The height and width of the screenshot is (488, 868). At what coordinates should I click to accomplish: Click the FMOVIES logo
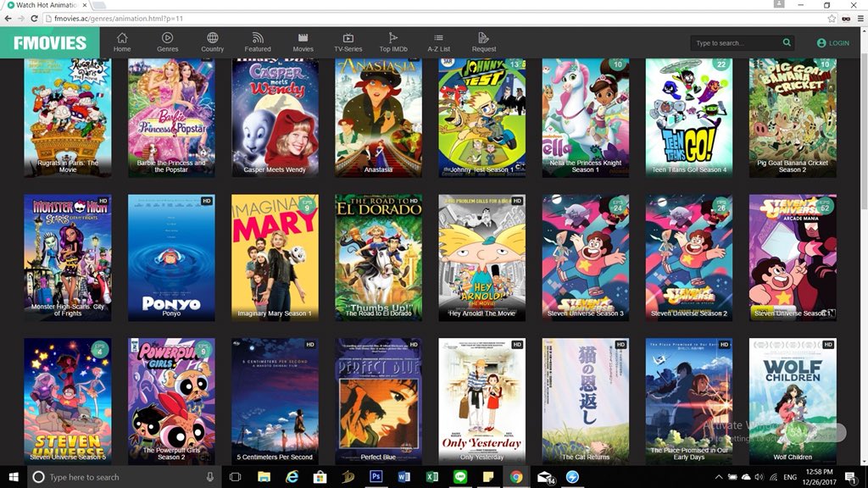pyautogui.click(x=50, y=42)
